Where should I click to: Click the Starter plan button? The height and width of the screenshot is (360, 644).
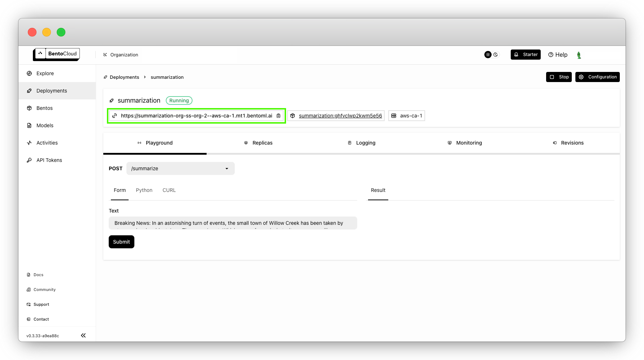pos(526,55)
